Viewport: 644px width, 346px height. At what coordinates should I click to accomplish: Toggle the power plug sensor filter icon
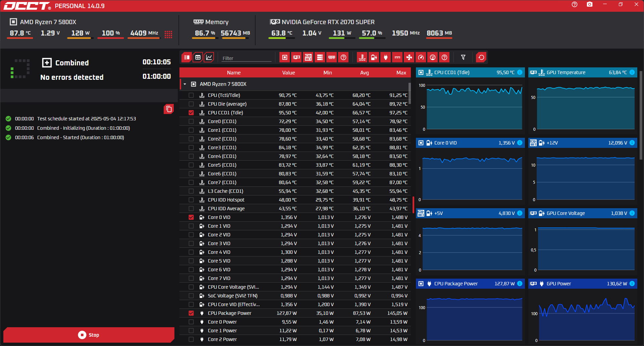pos(386,57)
